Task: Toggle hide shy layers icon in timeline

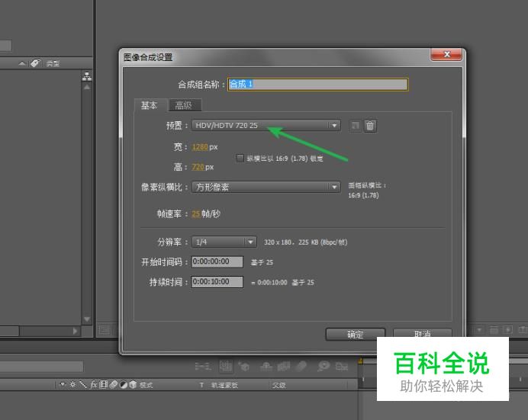Action: 266,366
